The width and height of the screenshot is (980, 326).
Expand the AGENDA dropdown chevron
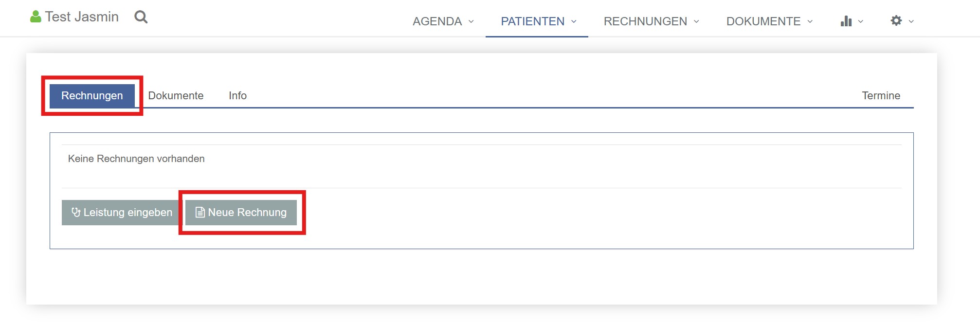pos(471,21)
